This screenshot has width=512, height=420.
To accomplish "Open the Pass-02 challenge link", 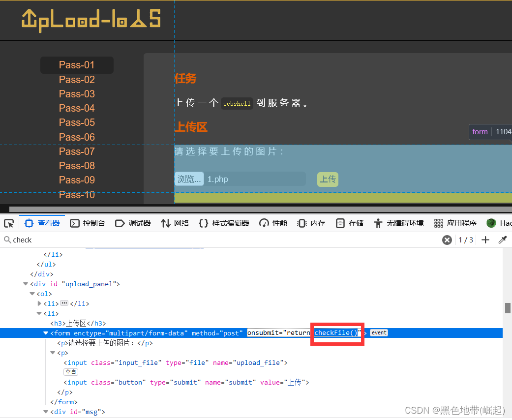I will coord(77,80).
